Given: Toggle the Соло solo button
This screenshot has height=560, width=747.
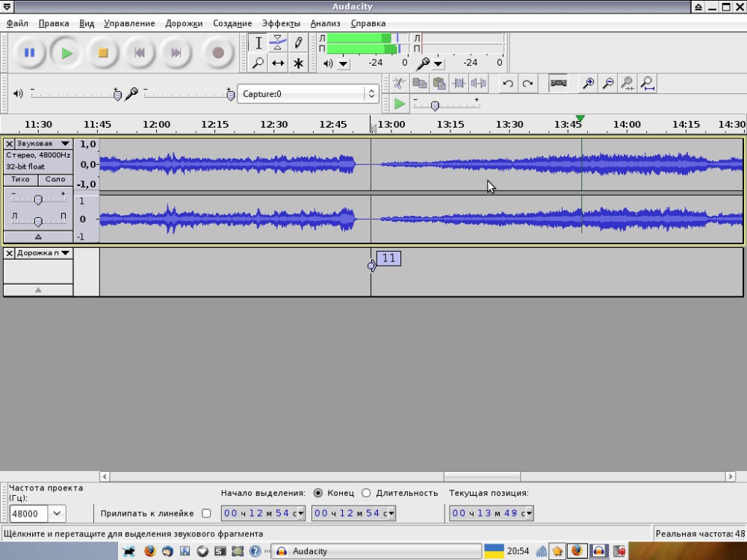Looking at the screenshot, I should click(x=55, y=179).
